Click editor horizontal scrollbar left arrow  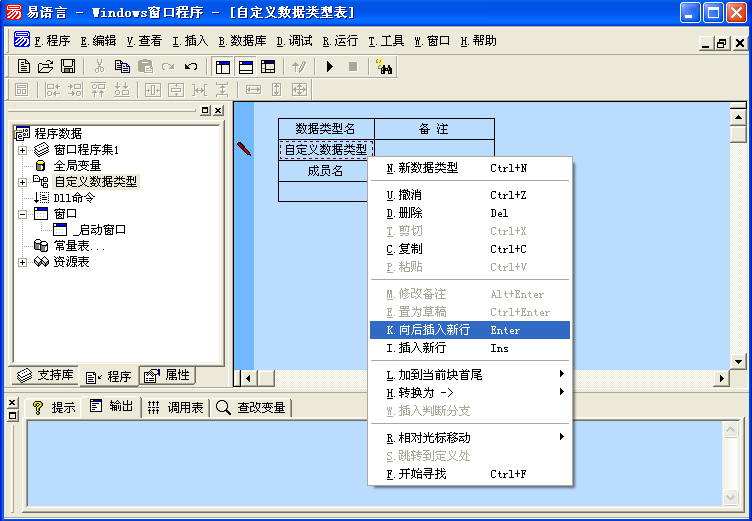[248, 379]
